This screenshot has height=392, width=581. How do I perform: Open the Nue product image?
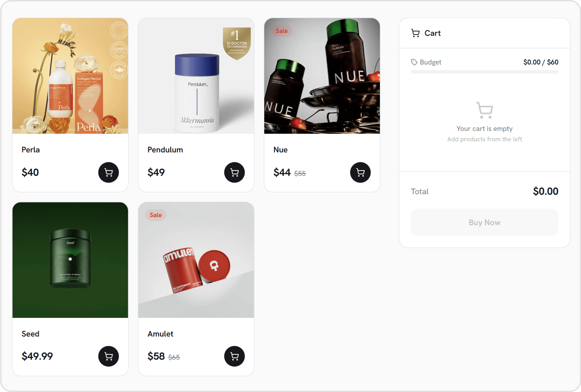[322, 76]
